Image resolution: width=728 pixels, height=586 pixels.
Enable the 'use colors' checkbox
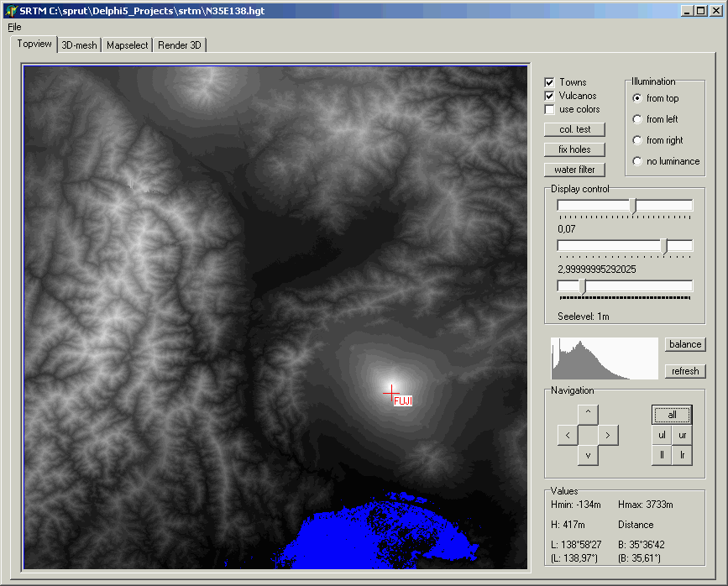(x=550, y=109)
